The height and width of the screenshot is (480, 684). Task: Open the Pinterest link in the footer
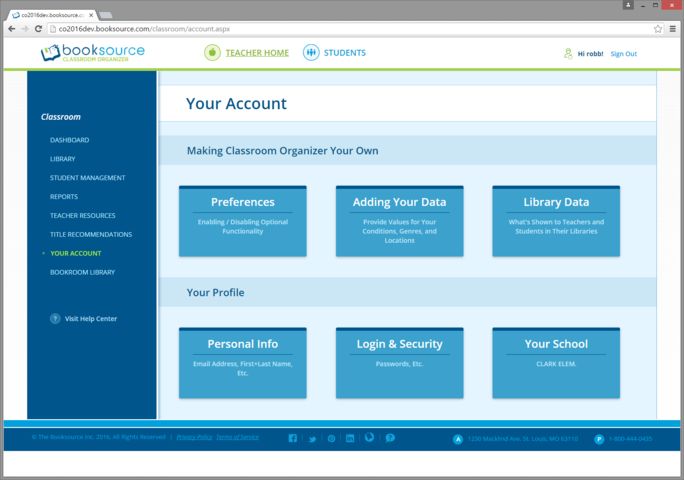click(331, 438)
